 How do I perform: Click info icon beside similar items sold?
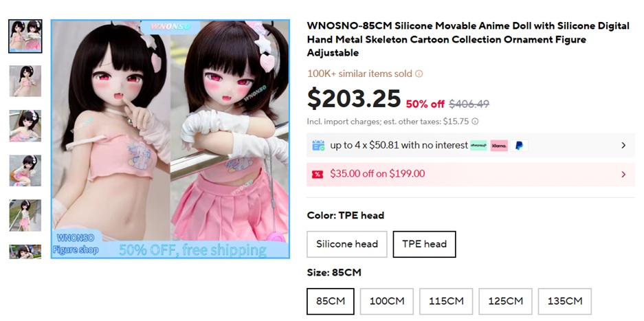tap(419, 74)
